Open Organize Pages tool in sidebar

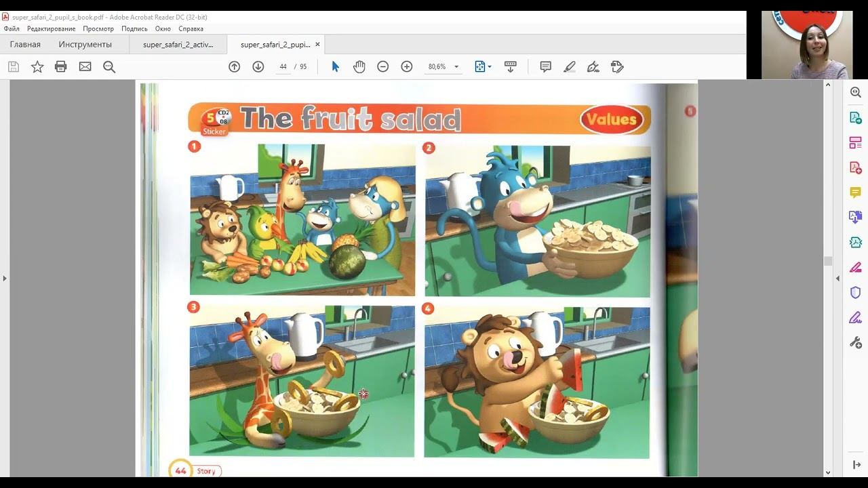click(x=856, y=143)
